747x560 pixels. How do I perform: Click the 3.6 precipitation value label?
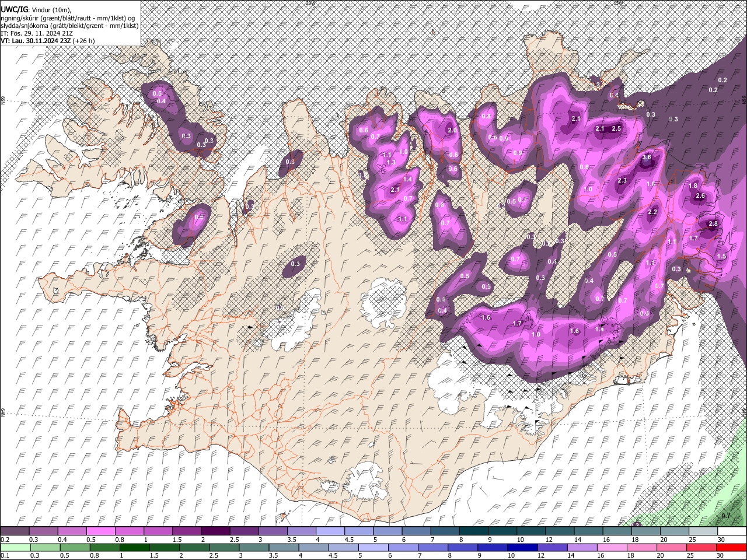(647, 157)
